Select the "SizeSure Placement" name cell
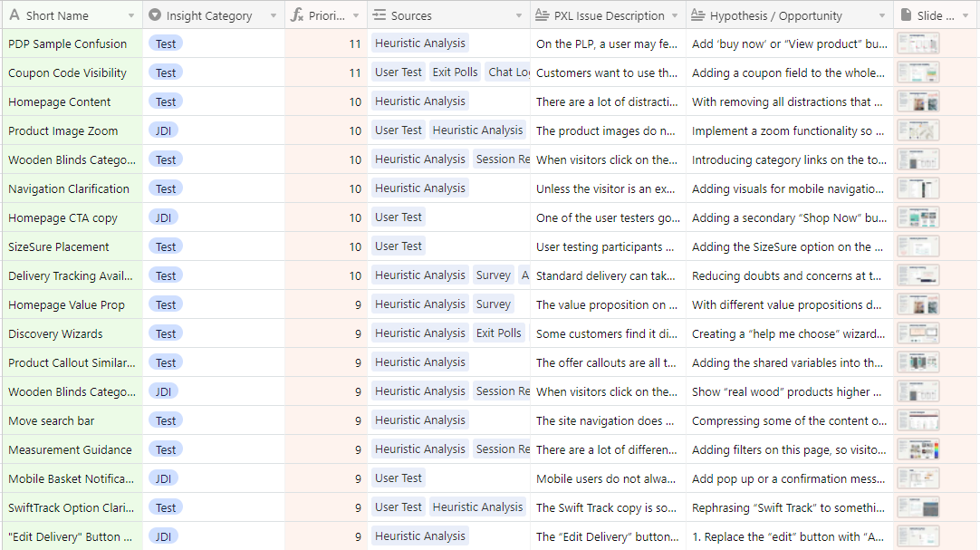 72,246
